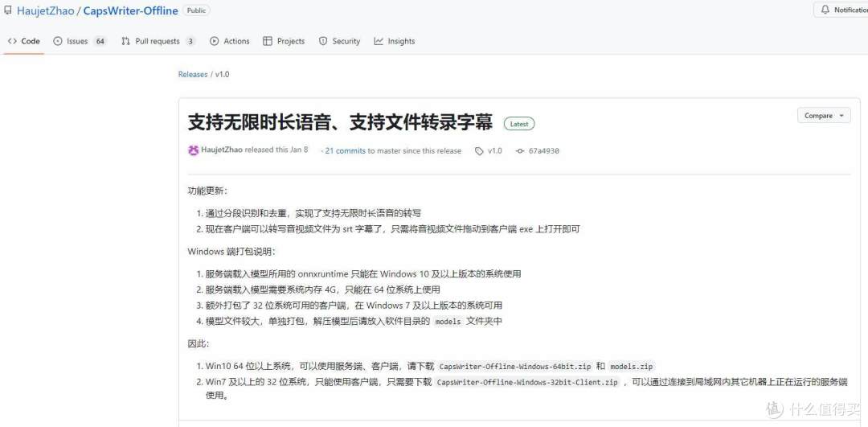Switch to the Projects tab
The width and height of the screenshot is (868, 427).
click(x=284, y=41)
